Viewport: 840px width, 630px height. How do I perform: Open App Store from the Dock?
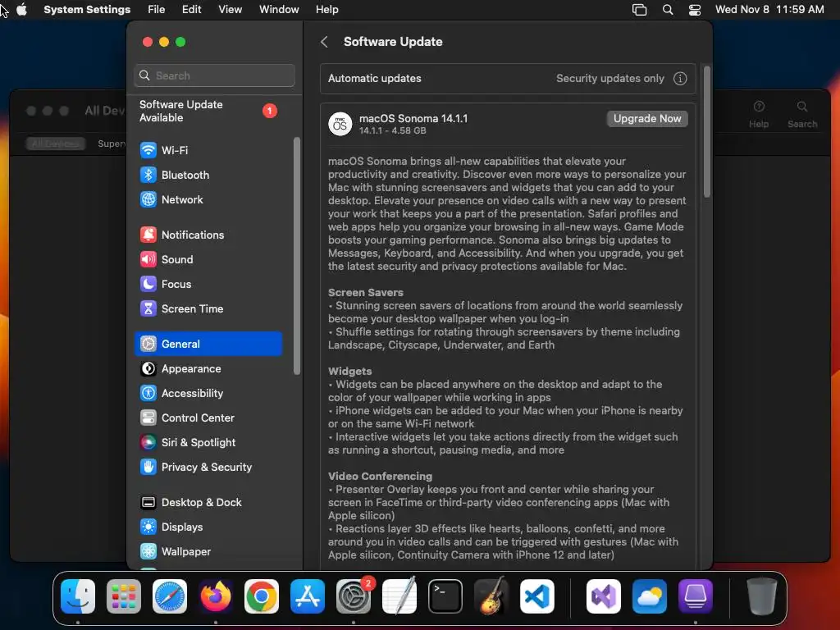coord(308,596)
